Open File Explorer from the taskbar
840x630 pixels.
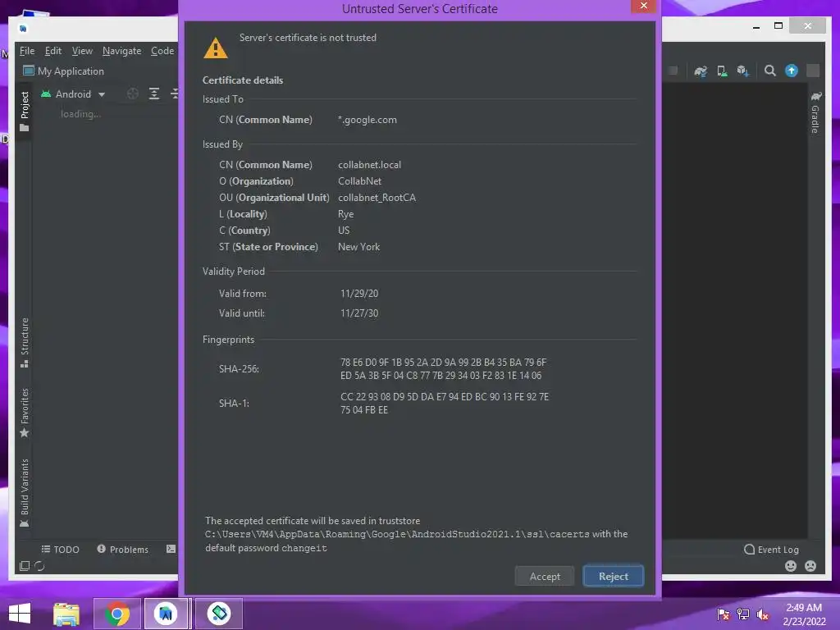tap(66, 614)
